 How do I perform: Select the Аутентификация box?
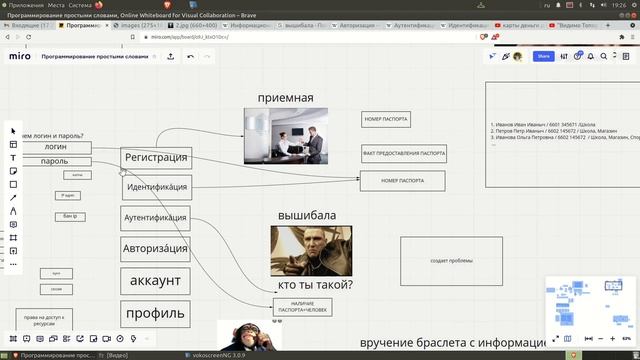[156, 218]
